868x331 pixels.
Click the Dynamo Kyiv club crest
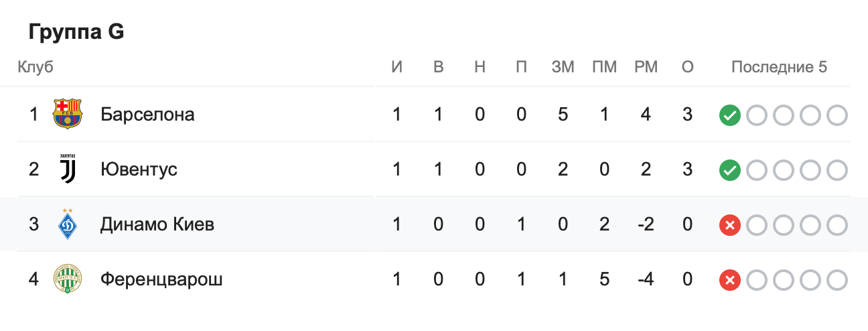click(x=67, y=224)
